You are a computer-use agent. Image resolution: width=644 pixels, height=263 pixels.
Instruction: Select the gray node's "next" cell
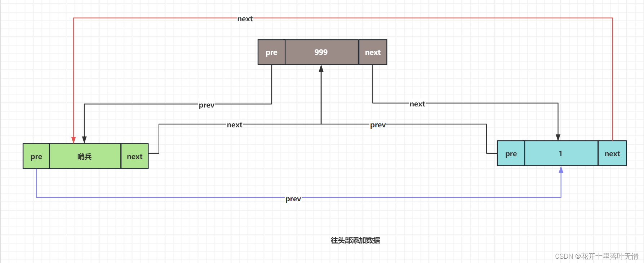click(x=373, y=52)
